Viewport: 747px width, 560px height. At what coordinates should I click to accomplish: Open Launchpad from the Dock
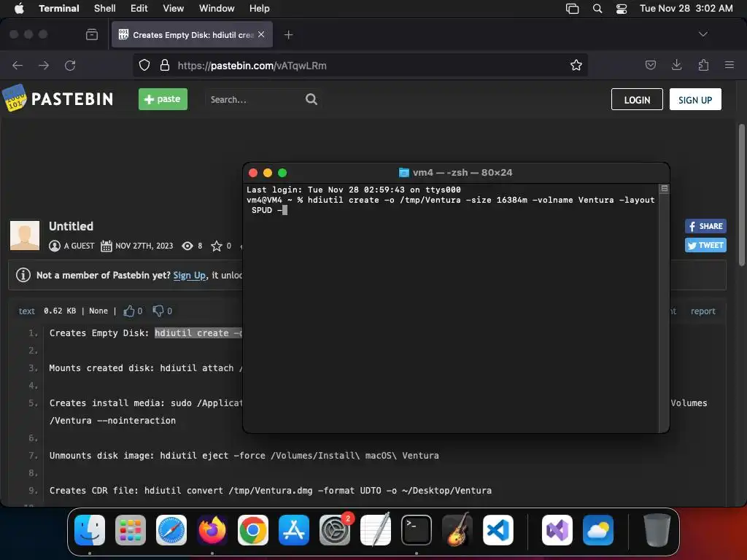pyautogui.click(x=131, y=530)
